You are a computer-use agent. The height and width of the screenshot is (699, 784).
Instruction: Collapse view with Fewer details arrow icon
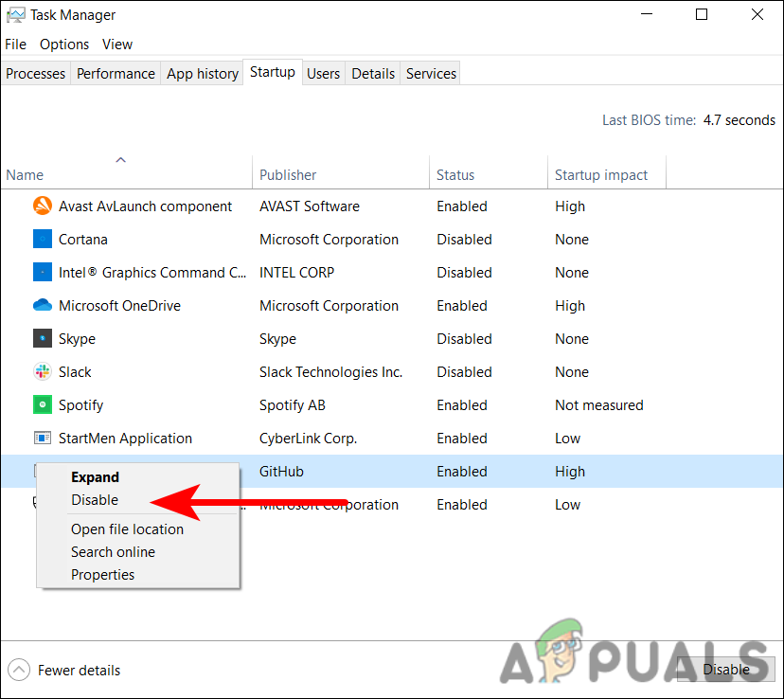19,670
